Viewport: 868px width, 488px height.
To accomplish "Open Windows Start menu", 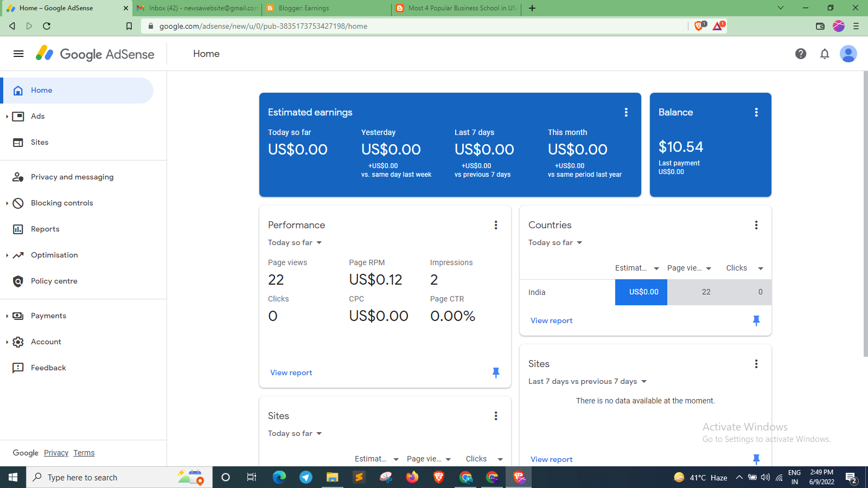I will (13, 477).
